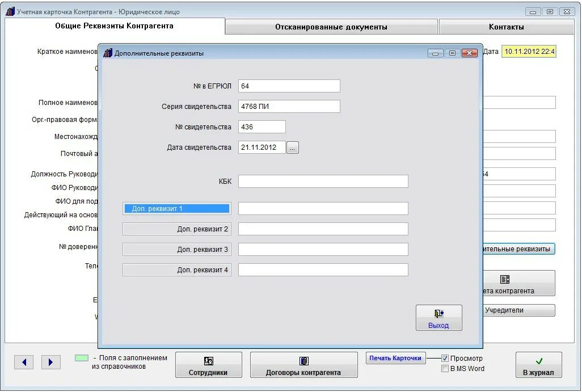The width and height of the screenshot is (582, 392).
Task: Minimize the Дополнительные реквизиты dialog
Action: 436,53
